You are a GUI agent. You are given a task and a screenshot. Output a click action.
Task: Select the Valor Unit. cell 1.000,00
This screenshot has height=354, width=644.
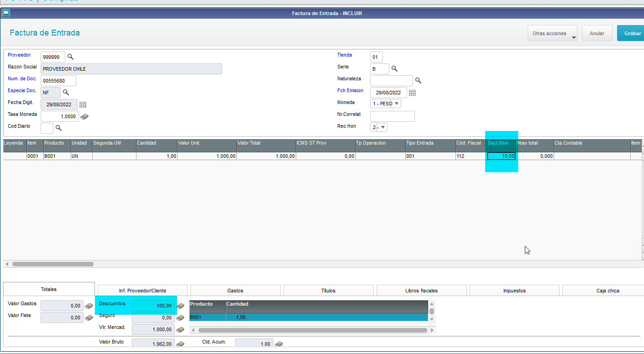click(207, 156)
